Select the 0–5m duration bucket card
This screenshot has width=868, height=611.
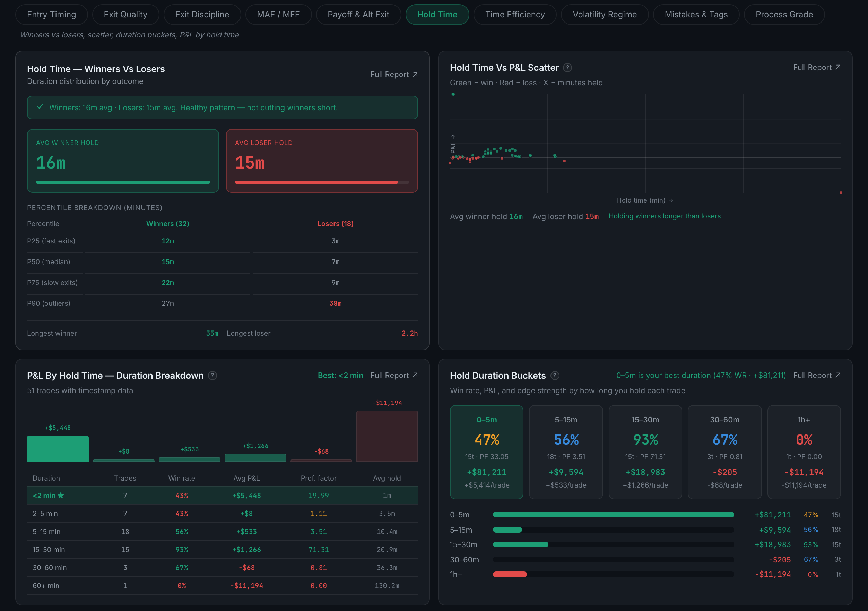(487, 452)
